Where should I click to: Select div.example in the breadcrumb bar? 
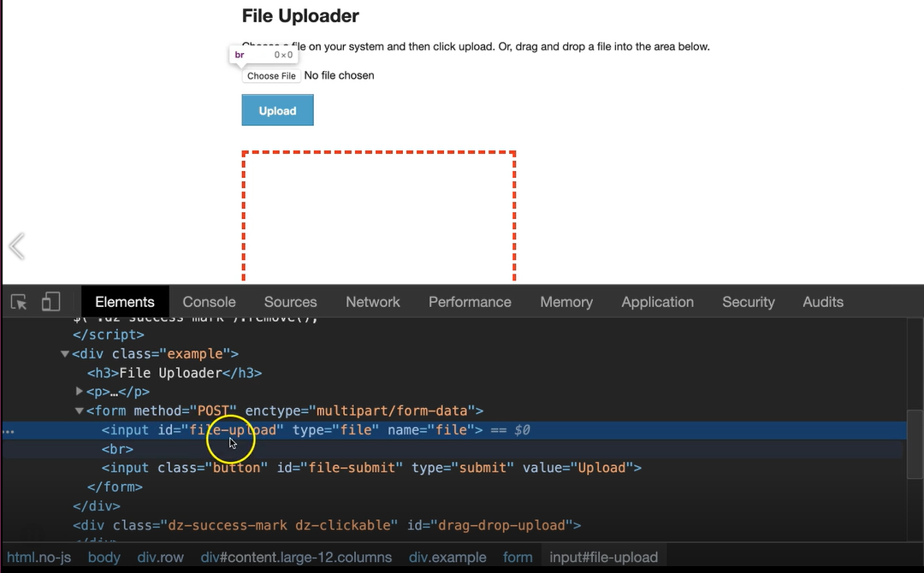pyautogui.click(x=447, y=558)
